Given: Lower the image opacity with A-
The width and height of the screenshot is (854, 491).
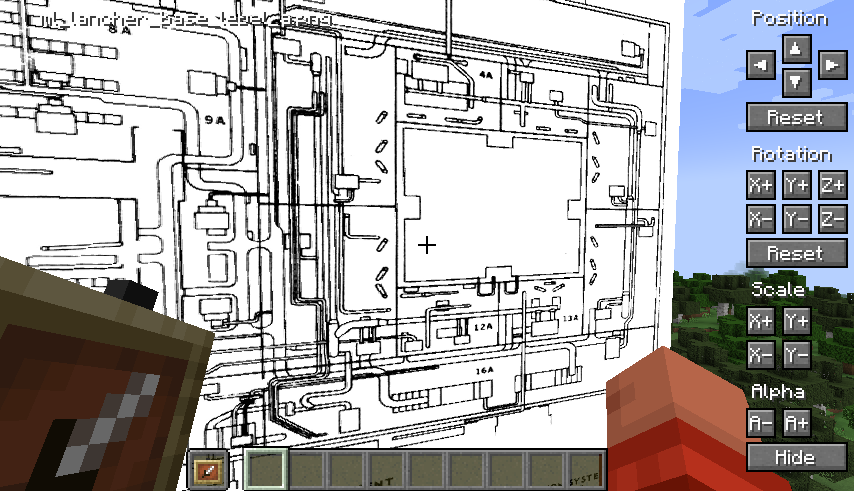Looking at the screenshot, I should [x=761, y=423].
